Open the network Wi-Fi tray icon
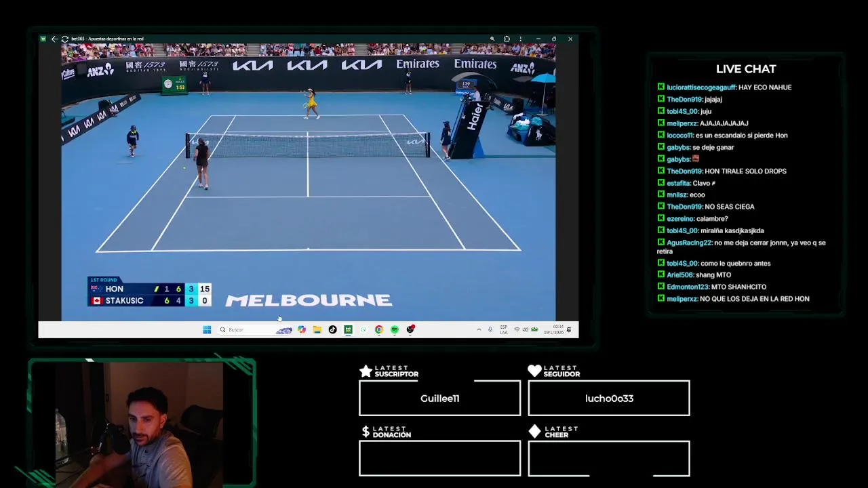Image resolution: width=868 pixels, height=488 pixels. tap(517, 329)
